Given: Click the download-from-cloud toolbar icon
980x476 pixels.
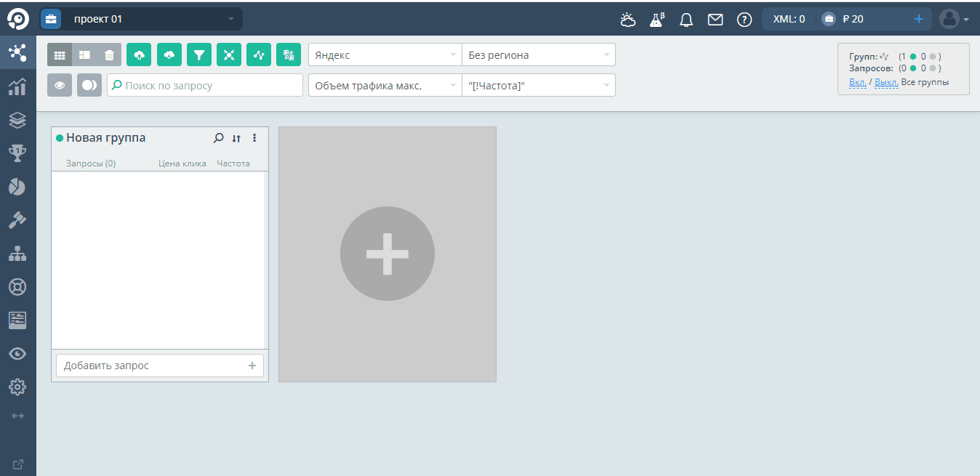Looking at the screenshot, I should 169,55.
